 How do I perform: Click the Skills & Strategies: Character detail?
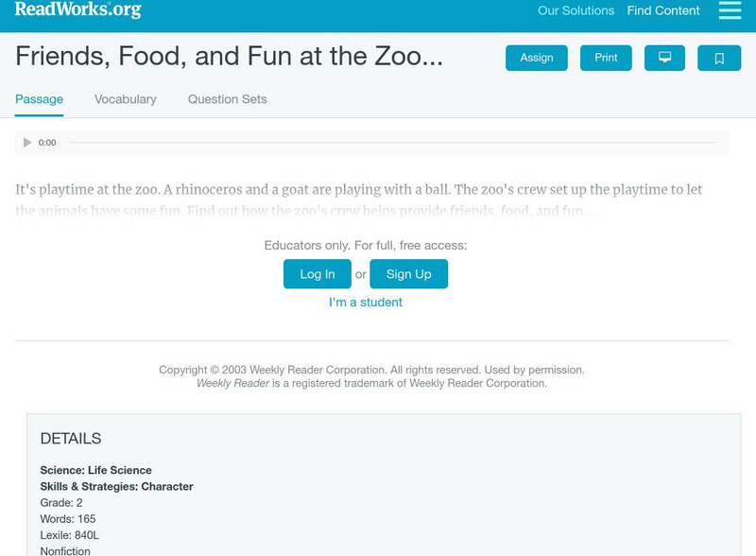pos(116,486)
